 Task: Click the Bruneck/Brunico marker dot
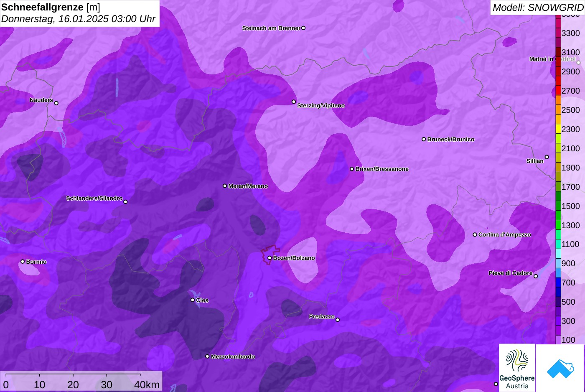tap(424, 139)
